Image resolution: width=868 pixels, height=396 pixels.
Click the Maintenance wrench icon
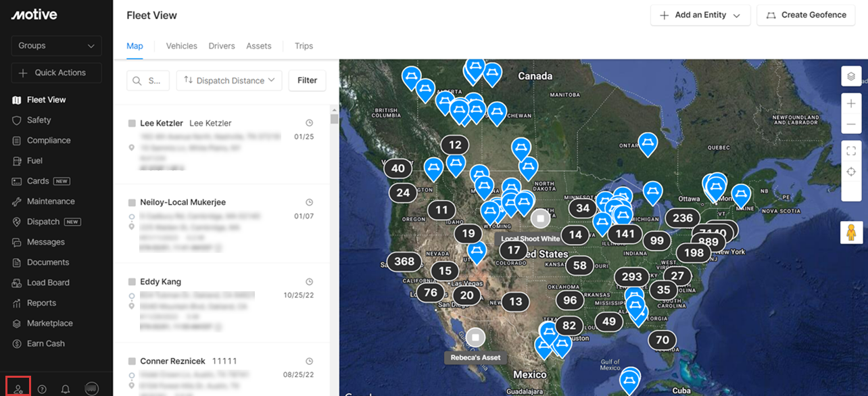pos(17,201)
